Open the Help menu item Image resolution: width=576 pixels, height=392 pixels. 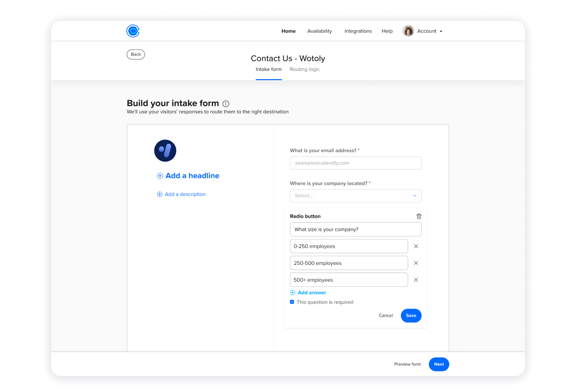[x=387, y=31]
